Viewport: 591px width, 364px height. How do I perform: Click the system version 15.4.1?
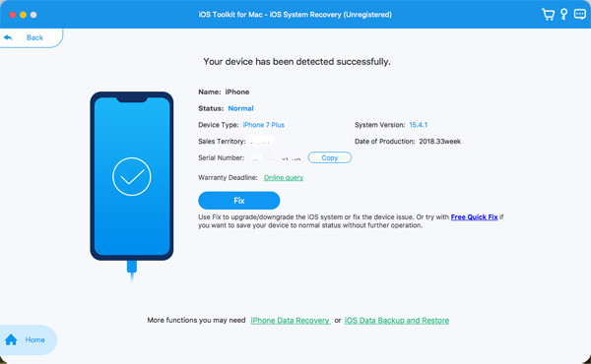point(419,125)
